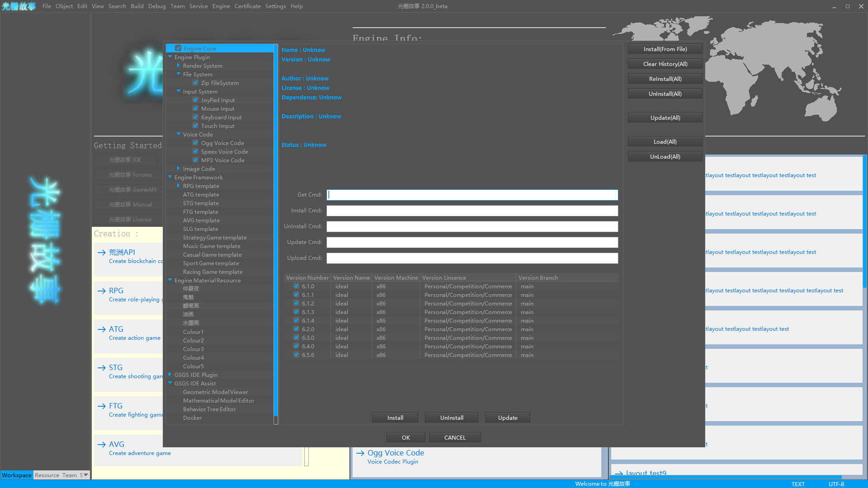The width and height of the screenshot is (868, 488).
Task: Click the UnLoad(All) button
Action: coord(665,156)
